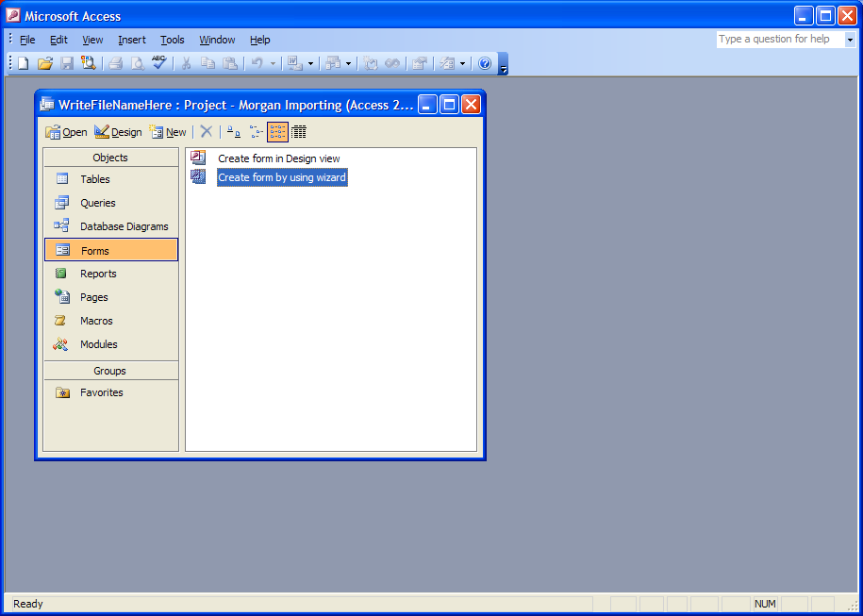This screenshot has width=863, height=616.
Task: Open the Tools menu
Action: point(173,40)
